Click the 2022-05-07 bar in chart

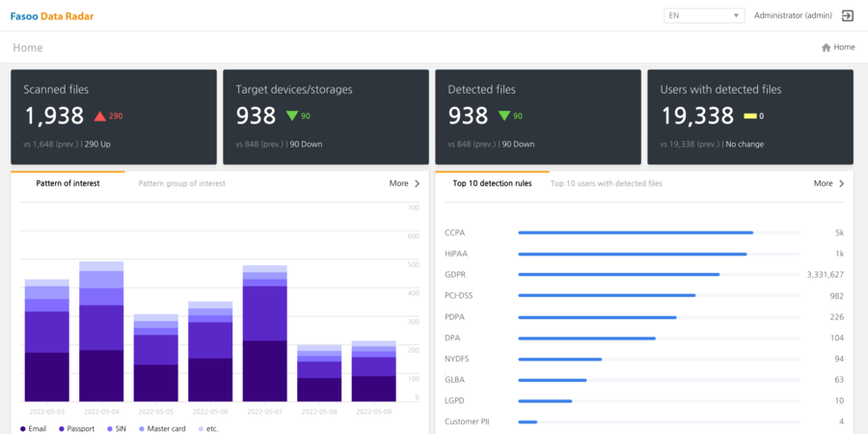[264, 333]
